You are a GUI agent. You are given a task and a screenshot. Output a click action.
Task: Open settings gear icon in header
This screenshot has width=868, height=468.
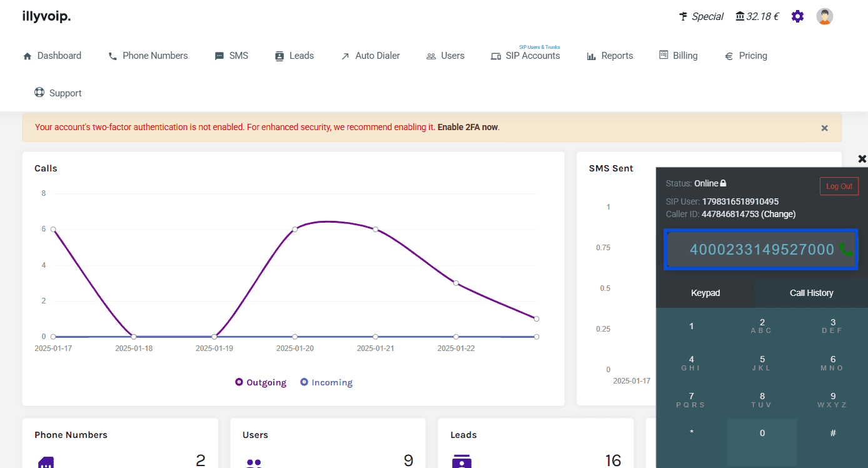click(797, 16)
